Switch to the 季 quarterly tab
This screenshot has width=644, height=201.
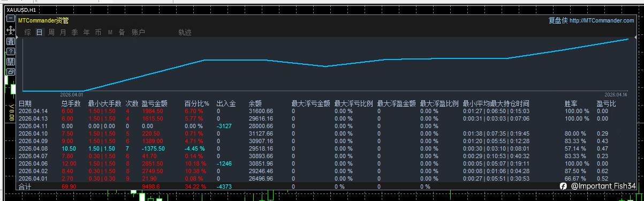[x=75, y=32]
